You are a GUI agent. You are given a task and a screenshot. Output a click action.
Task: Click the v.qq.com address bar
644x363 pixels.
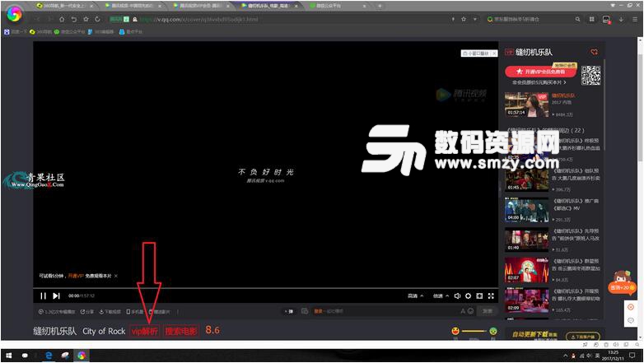(x=287, y=19)
